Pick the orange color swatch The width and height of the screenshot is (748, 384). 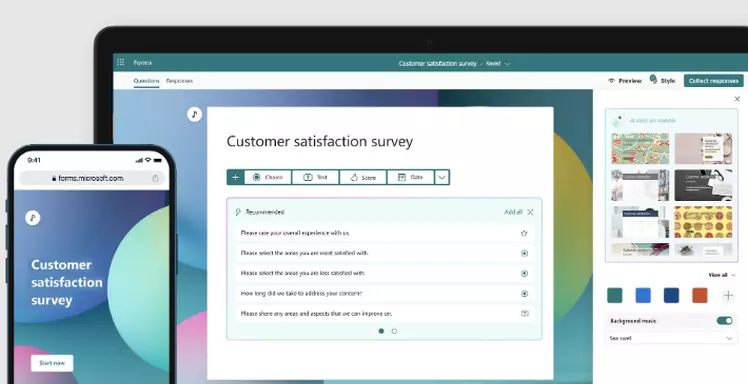coord(700,295)
